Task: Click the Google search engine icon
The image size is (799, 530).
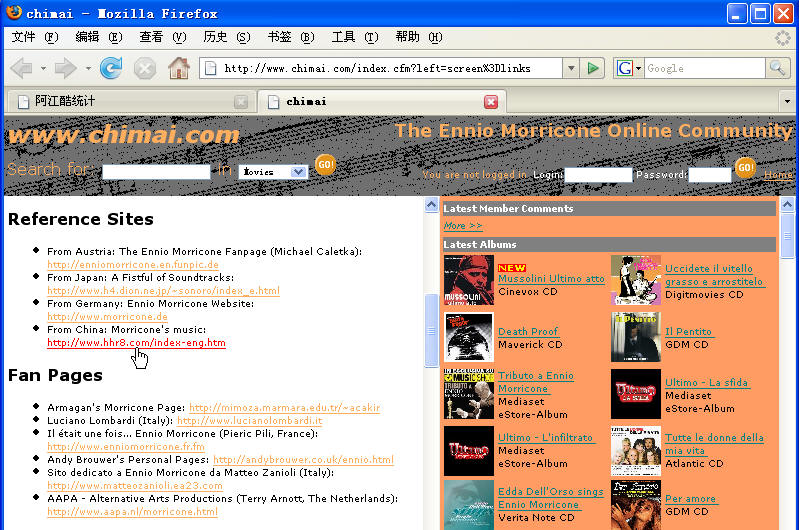Action: coord(624,68)
